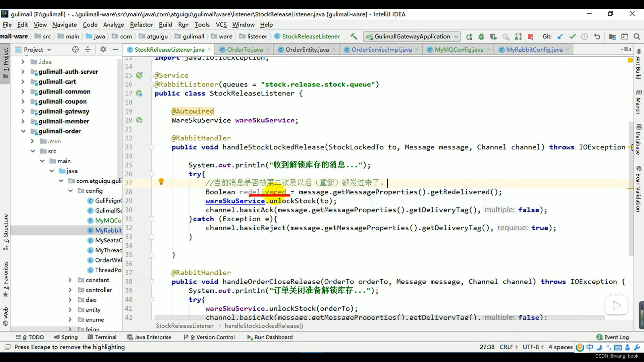Show hidden editor tabs list
This screenshot has width=644, height=362.
coord(626,50)
